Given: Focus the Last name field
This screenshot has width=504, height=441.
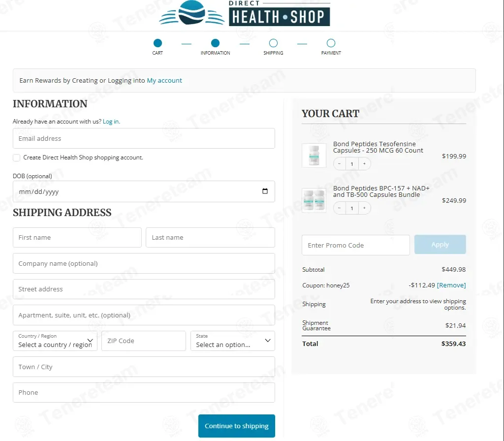Looking at the screenshot, I should pos(210,238).
